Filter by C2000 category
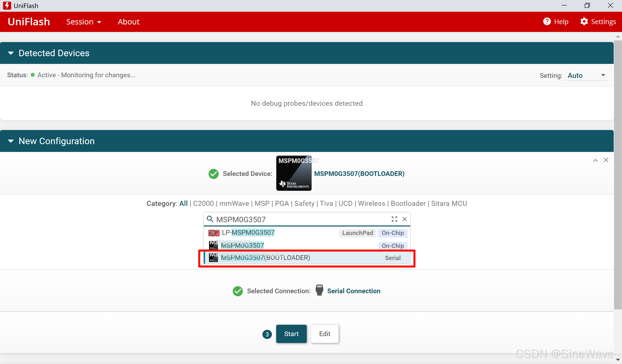 tap(203, 203)
